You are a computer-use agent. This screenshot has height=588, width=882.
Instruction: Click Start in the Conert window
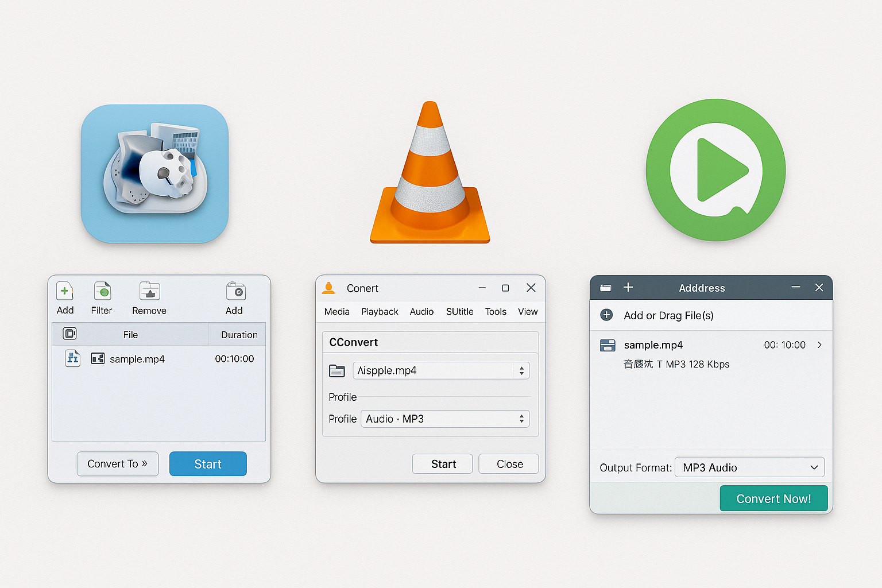(443, 464)
